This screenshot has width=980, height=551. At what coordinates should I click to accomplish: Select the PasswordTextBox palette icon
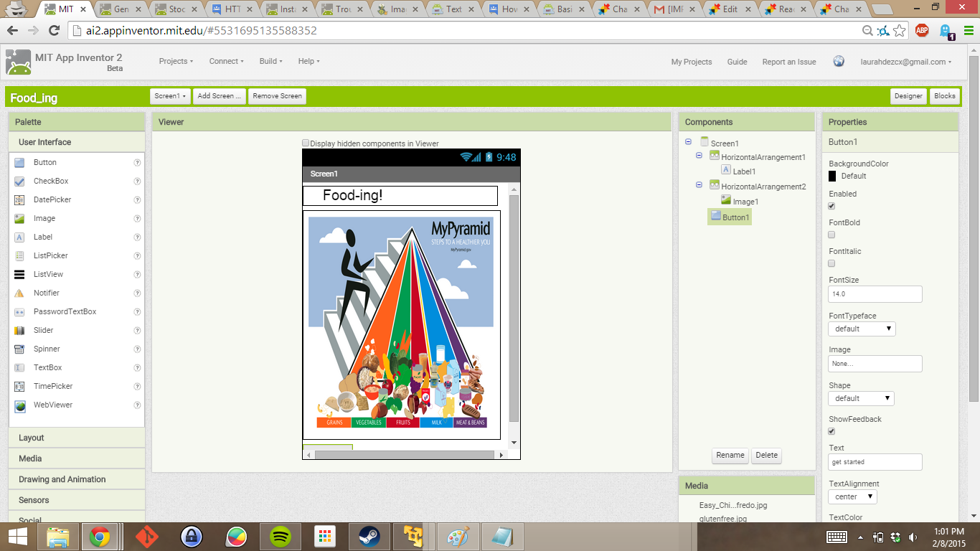19,312
